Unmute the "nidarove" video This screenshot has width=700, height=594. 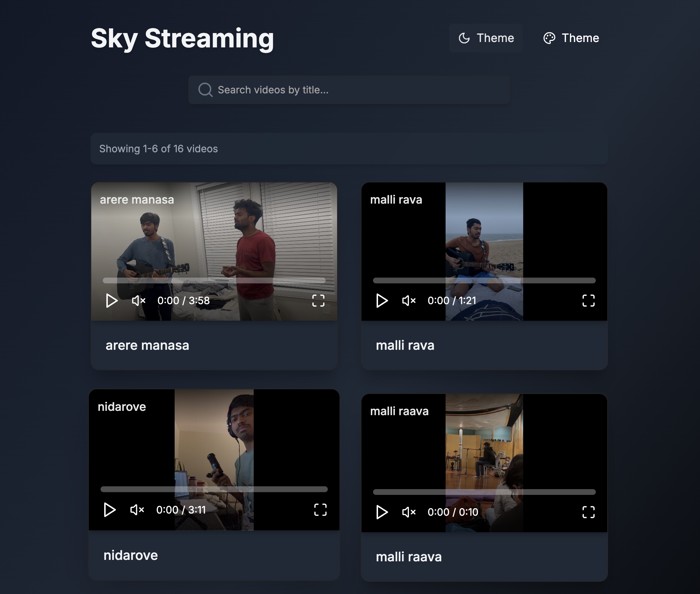[x=137, y=510]
